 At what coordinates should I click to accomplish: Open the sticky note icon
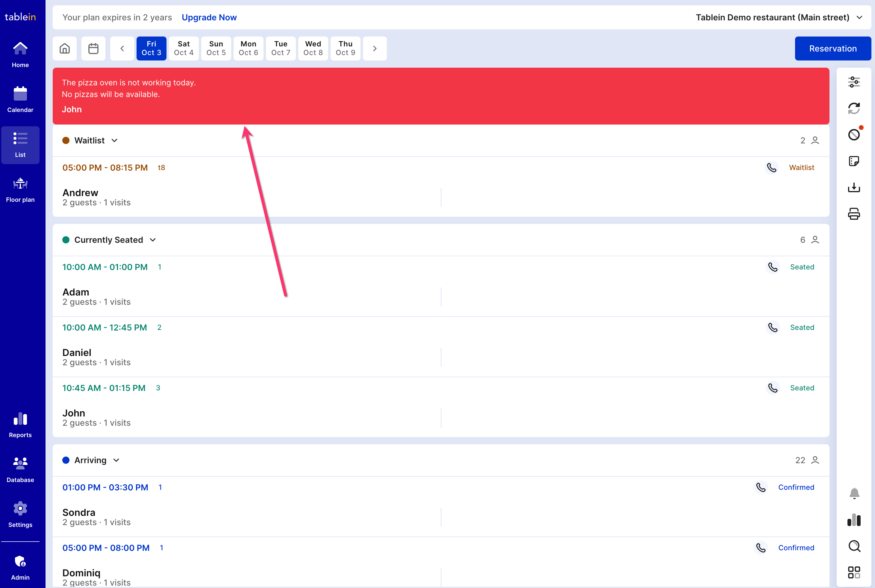[x=854, y=161]
